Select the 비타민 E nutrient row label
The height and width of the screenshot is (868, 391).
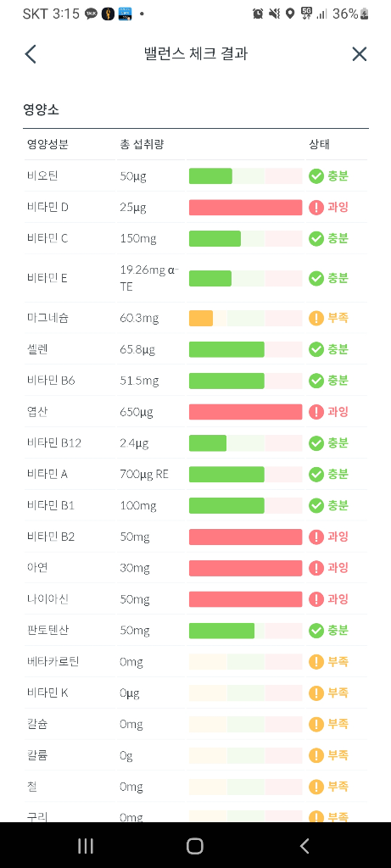pyautogui.click(x=47, y=278)
